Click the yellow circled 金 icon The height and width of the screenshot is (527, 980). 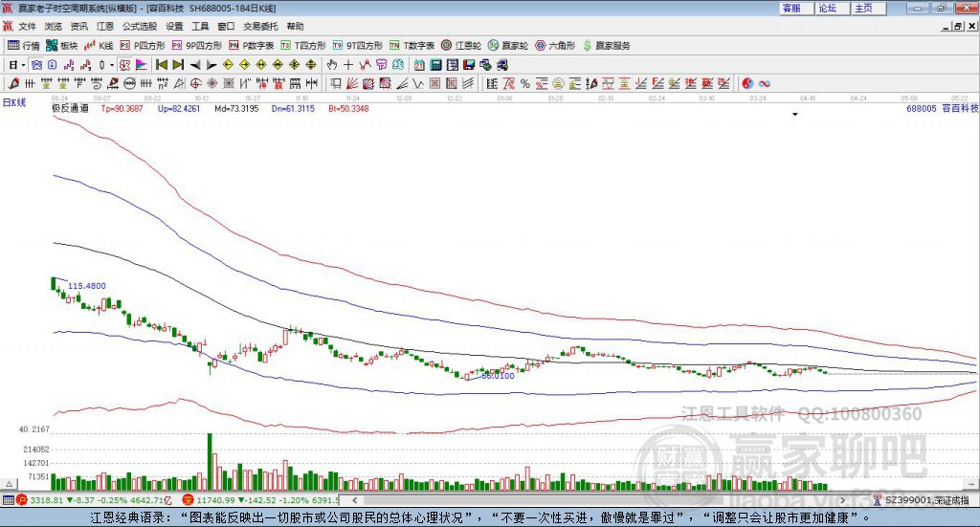click(x=558, y=83)
